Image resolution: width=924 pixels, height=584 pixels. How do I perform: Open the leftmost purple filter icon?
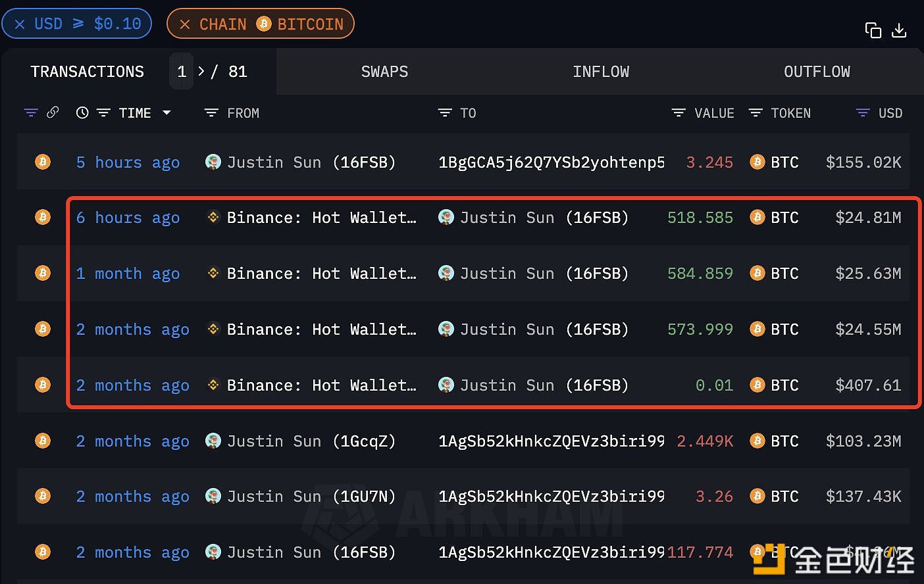(x=31, y=113)
